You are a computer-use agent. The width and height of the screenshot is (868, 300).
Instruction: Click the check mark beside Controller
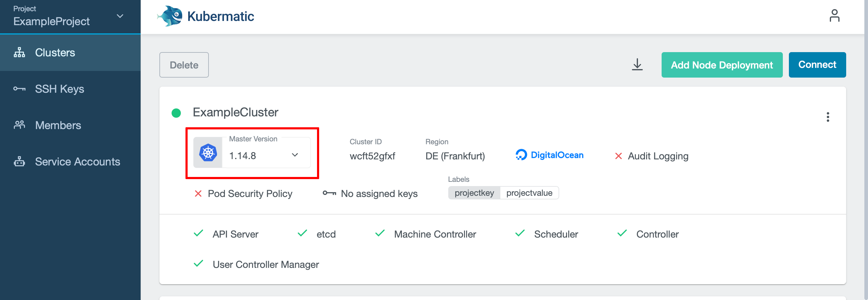622,233
